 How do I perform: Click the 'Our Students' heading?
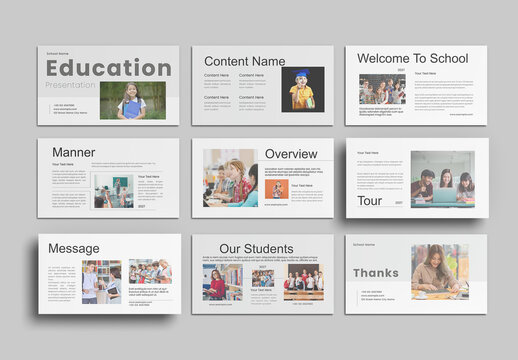coord(256,249)
